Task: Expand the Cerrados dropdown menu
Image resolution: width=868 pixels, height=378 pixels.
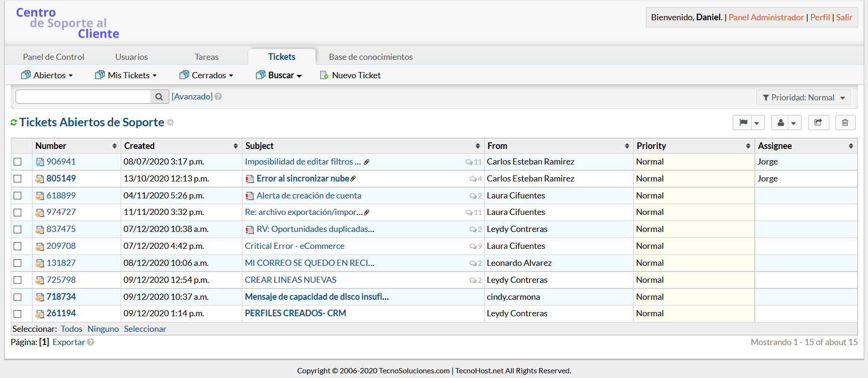Action: click(x=207, y=75)
